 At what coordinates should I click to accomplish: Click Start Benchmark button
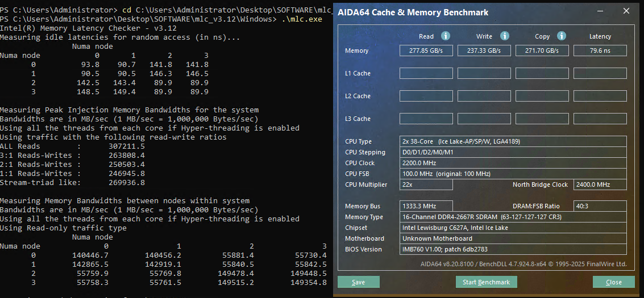pos(487,282)
